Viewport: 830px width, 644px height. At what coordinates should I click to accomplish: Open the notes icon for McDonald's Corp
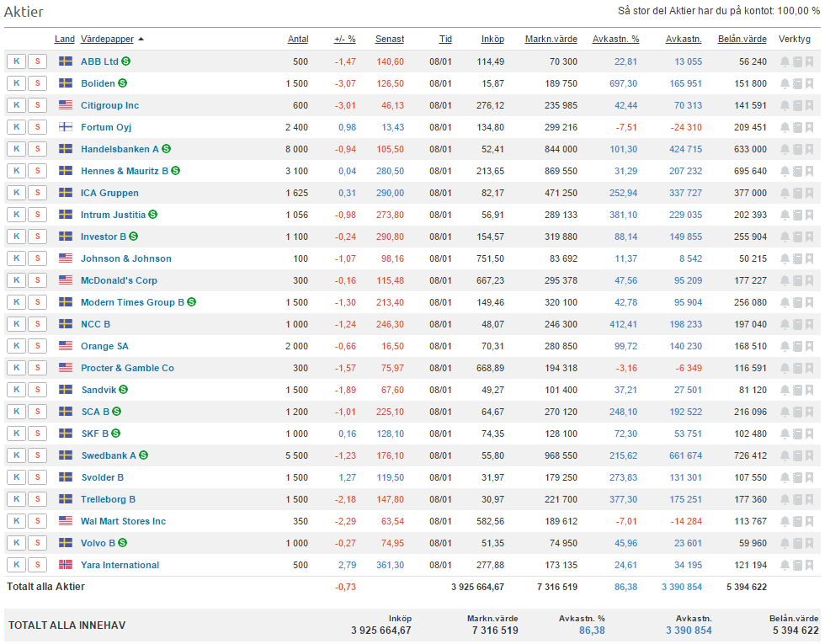click(x=797, y=280)
